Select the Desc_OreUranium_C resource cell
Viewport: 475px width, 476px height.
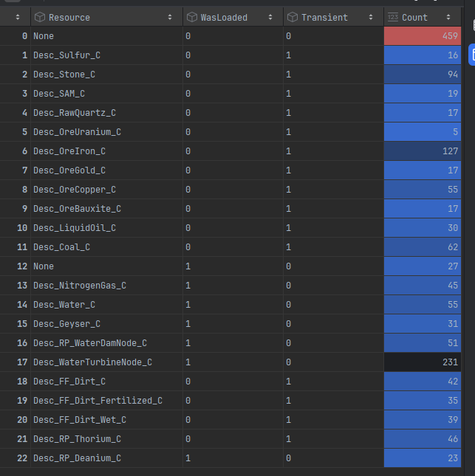tap(106, 132)
